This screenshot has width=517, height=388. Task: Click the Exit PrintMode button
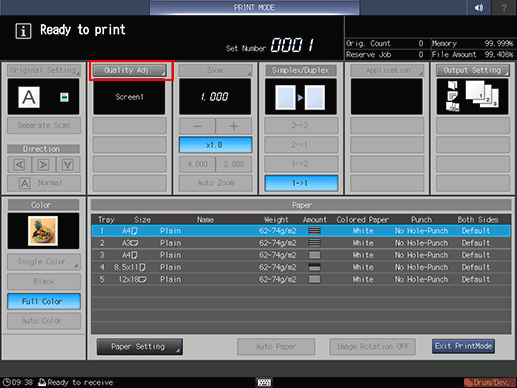click(463, 346)
